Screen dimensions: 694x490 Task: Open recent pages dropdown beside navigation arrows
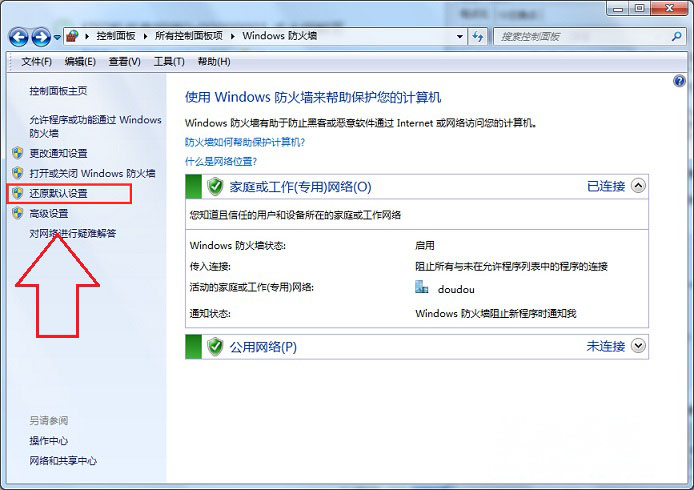[57, 37]
